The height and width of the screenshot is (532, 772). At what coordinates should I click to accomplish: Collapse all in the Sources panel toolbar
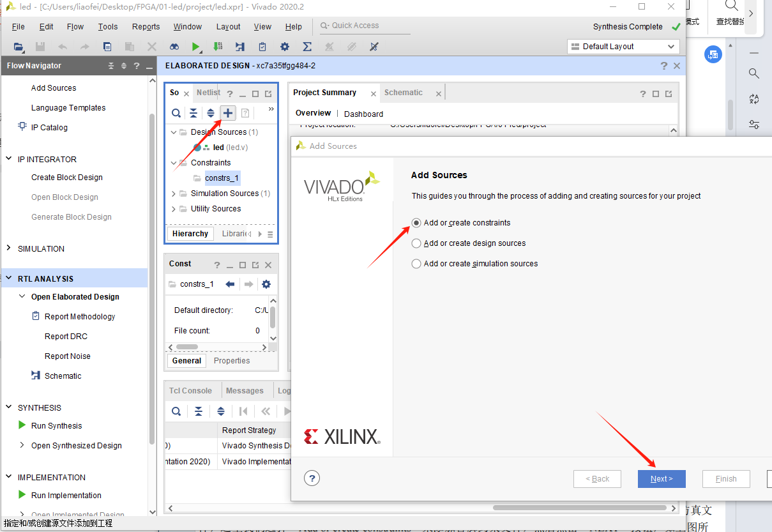tap(193, 113)
